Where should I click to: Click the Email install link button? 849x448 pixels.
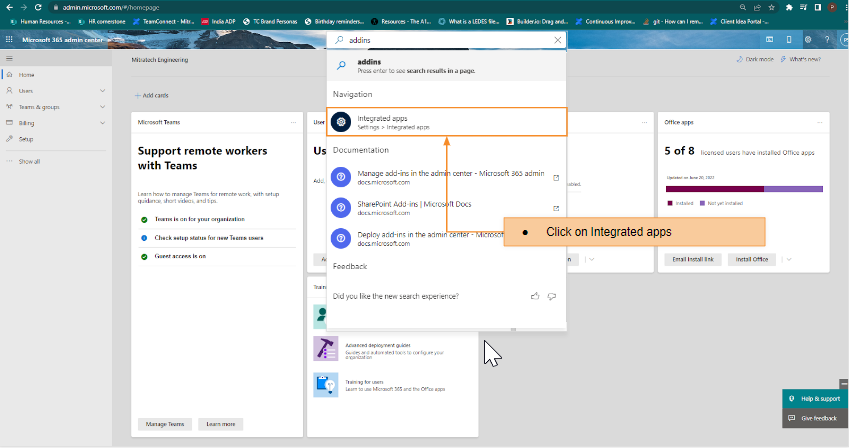point(693,259)
